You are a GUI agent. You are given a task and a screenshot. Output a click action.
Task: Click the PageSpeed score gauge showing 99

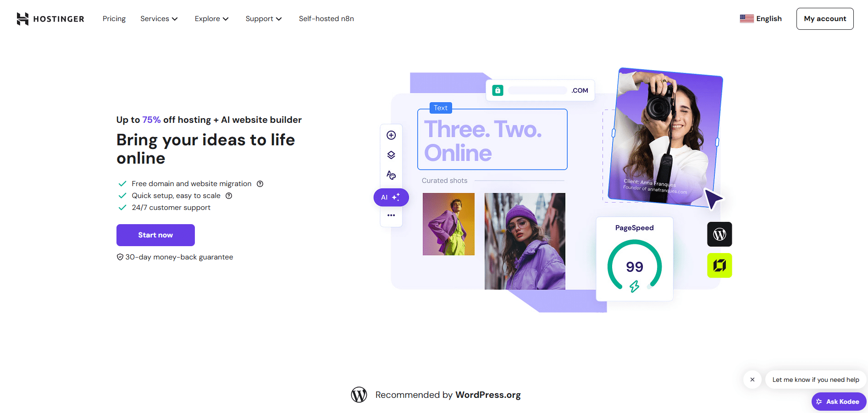coord(635,266)
